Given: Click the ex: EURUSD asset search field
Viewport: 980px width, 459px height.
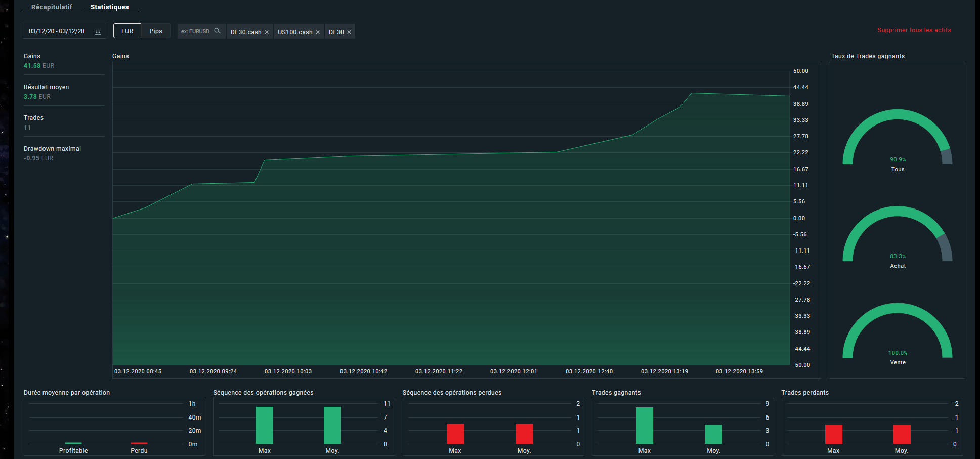Looking at the screenshot, I should point(195,31).
